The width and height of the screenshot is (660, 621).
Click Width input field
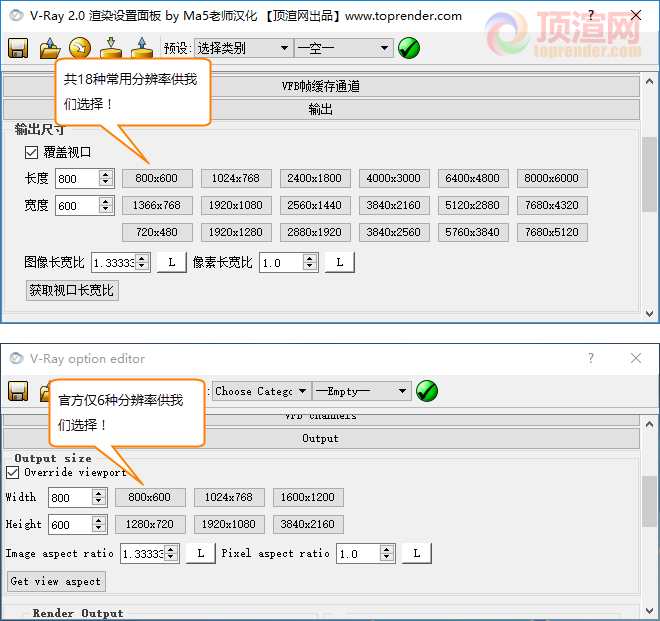coord(71,498)
